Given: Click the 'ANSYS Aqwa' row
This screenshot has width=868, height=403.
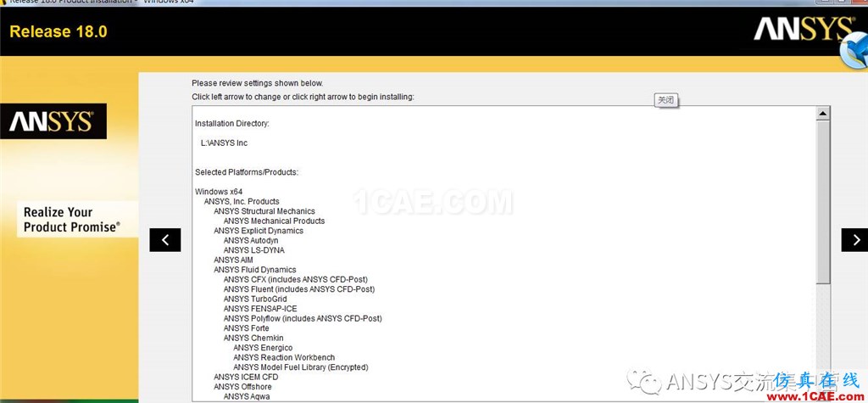Looking at the screenshot, I should point(247,396).
